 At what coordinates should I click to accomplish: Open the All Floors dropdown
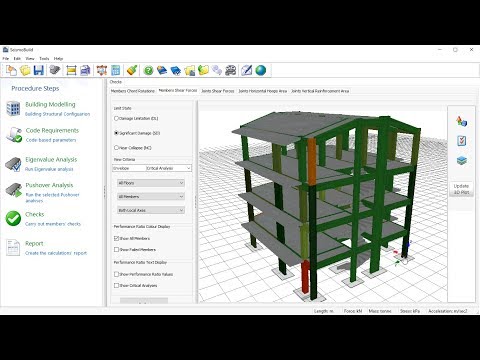click(x=151, y=183)
